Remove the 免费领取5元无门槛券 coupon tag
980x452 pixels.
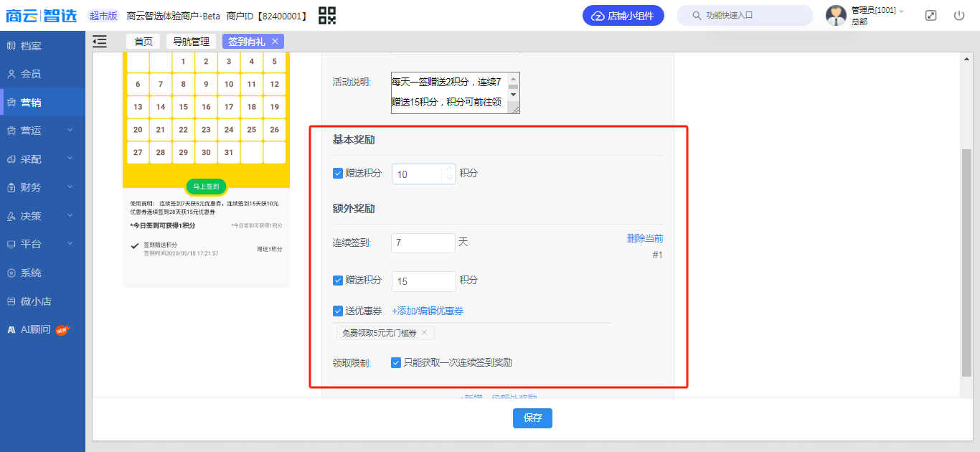pyautogui.click(x=424, y=333)
